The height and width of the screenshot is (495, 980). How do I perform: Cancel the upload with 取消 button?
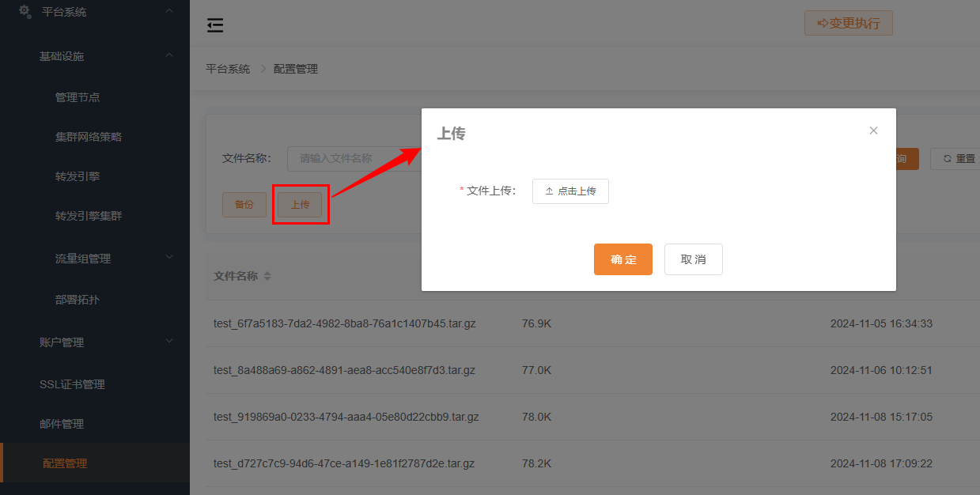point(693,259)
